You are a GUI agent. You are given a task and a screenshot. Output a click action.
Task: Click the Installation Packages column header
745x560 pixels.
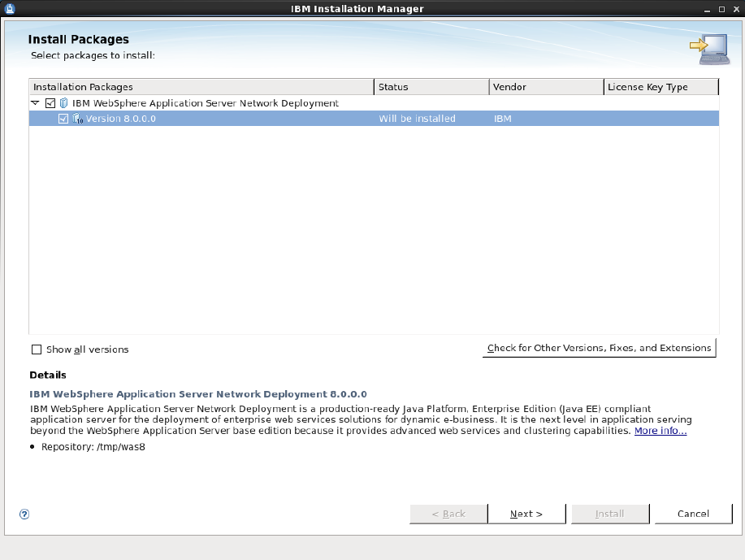(x=201, y=87)
